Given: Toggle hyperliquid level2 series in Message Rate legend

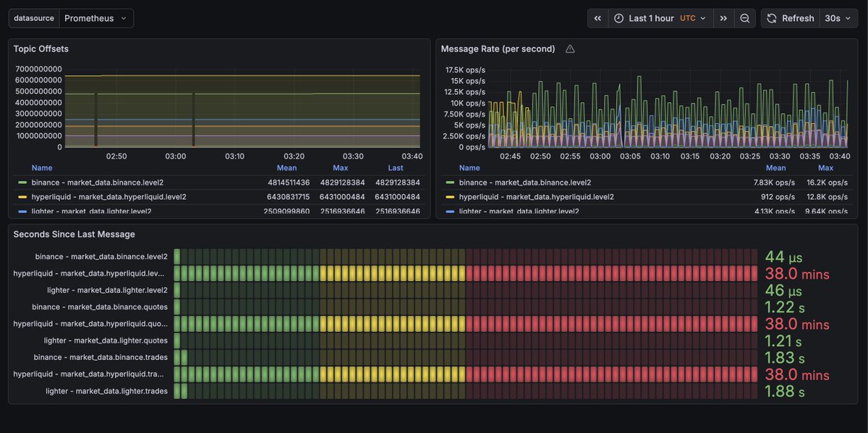Looking at the screenshot, I should 537,197.
